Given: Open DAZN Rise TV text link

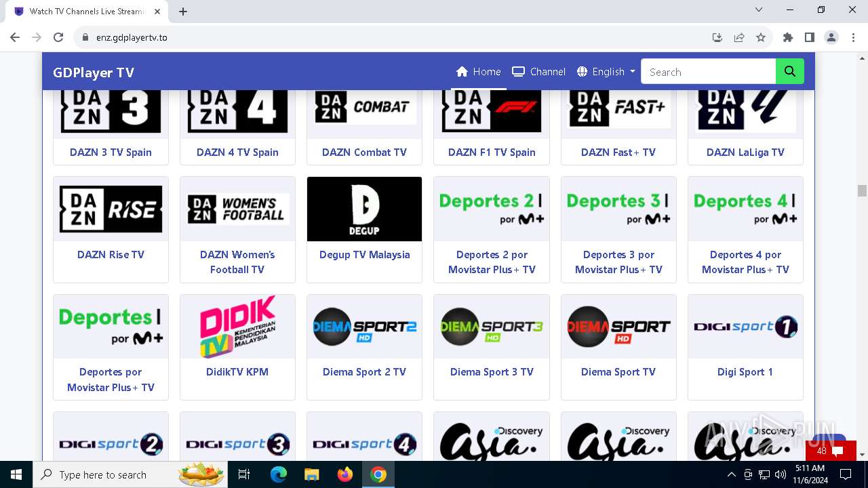Looking at the screenshot, I should [x=111, y=255].
